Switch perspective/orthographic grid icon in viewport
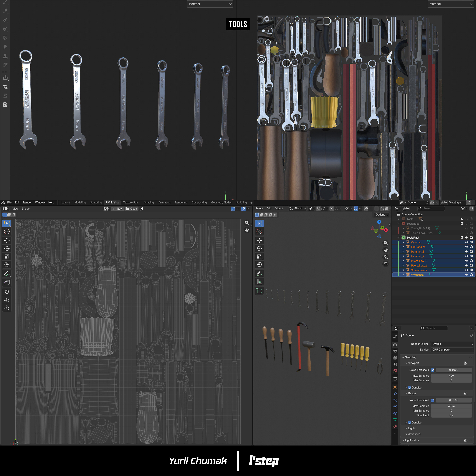The width and height of the screenshot is (476, 476). point(386,264)
